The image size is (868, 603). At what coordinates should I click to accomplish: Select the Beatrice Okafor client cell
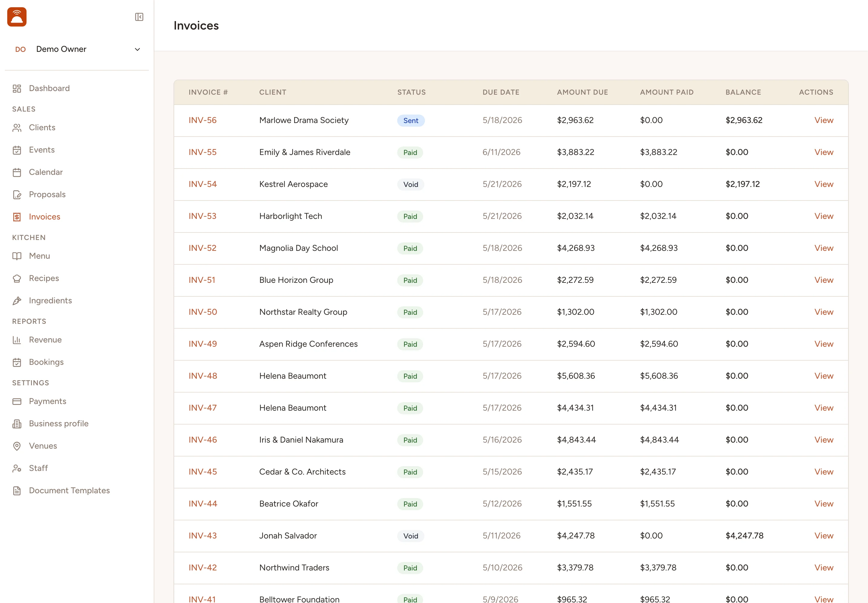coord(288,504)
